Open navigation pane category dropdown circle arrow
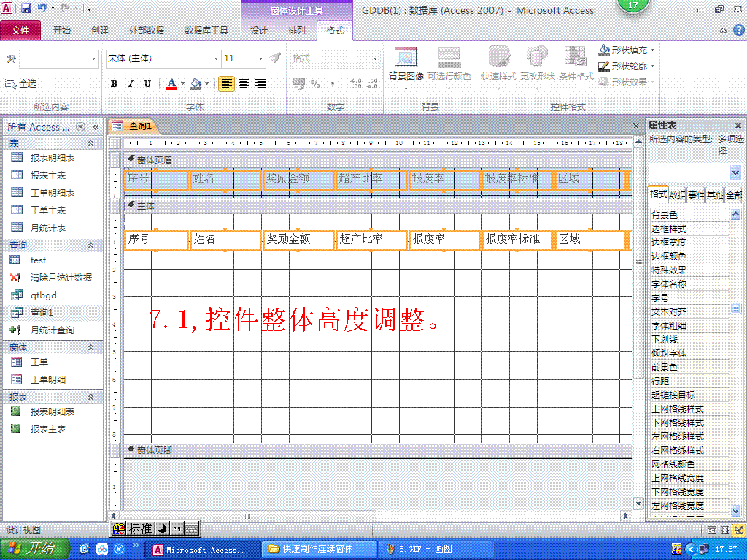Screen dimensions: 747x560 pos(80,127)
